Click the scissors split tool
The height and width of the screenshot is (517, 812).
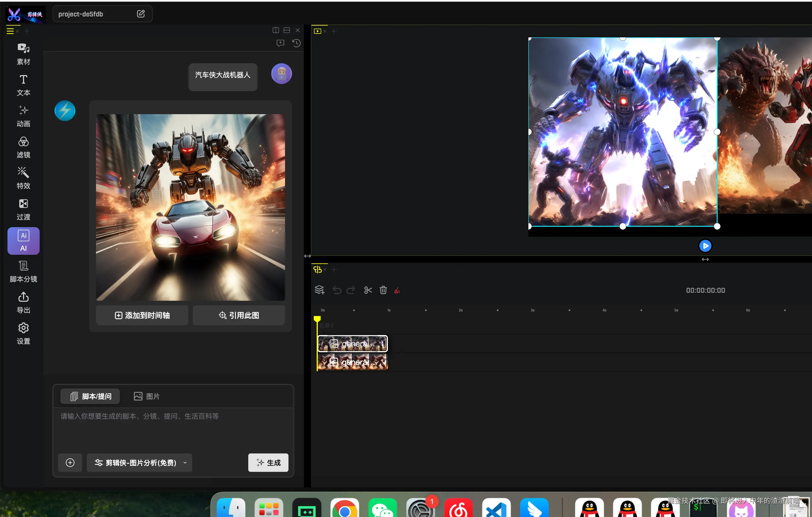(x=367, y=290)
